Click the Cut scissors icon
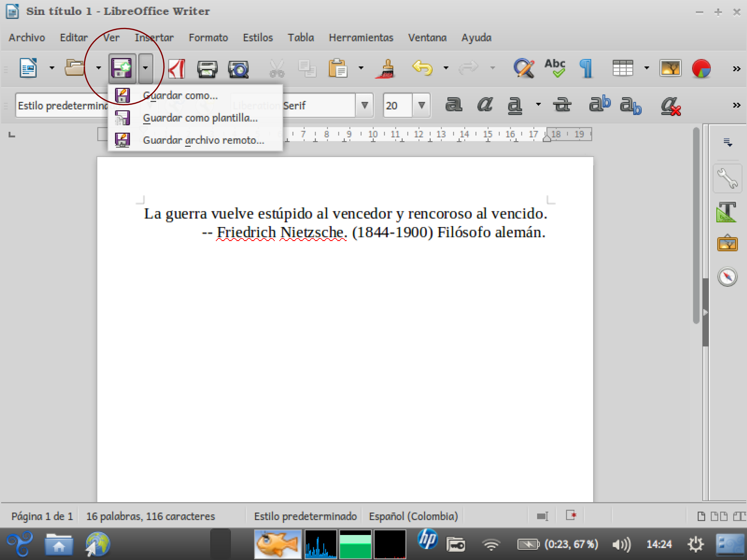Viewport: 747px width, 560px height. [x=277, y=69]
